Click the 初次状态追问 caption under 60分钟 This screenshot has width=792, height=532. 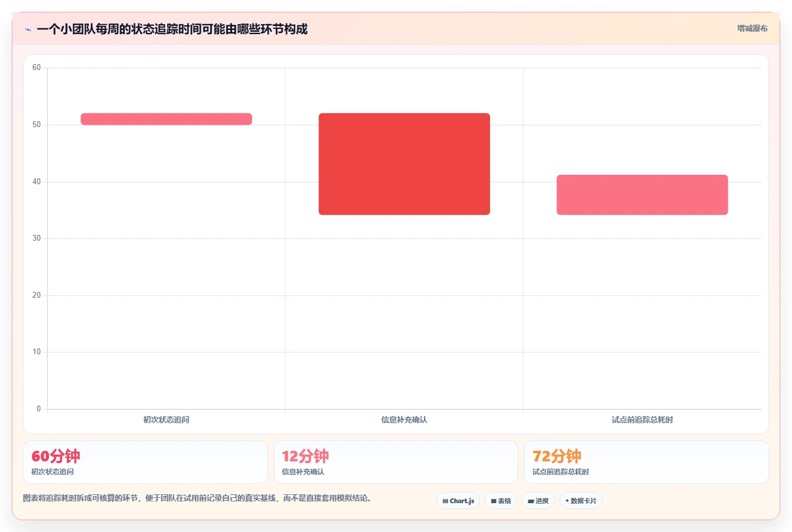pyautogui.click(x=52, y=472)
